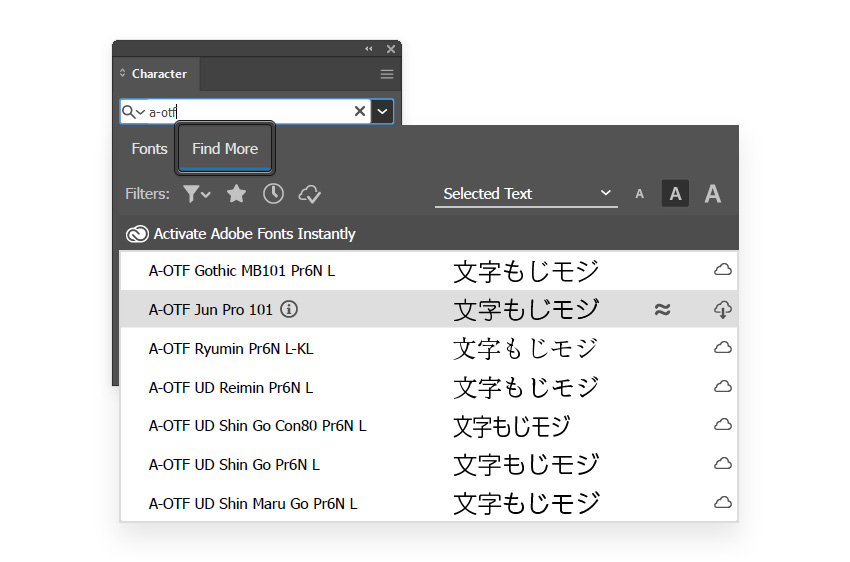850x562 pixels.
Task: Select A-OTF UD Shin Maru Go Pr6N L
Action: (253, 503)
